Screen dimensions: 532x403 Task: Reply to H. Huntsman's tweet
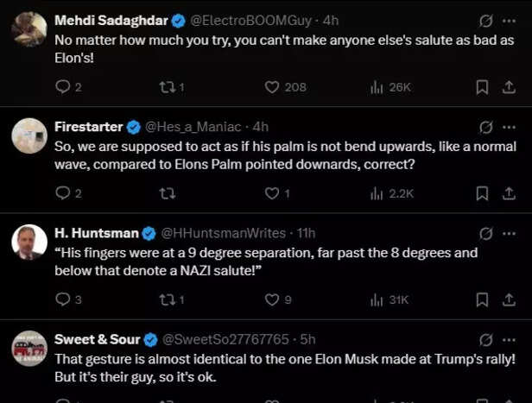point(62,299)
